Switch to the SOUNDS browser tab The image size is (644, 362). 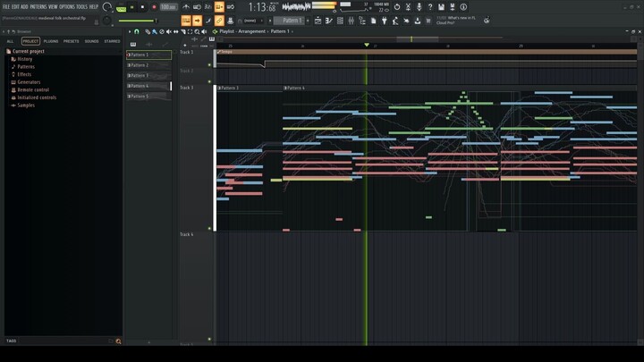point(91,41)
